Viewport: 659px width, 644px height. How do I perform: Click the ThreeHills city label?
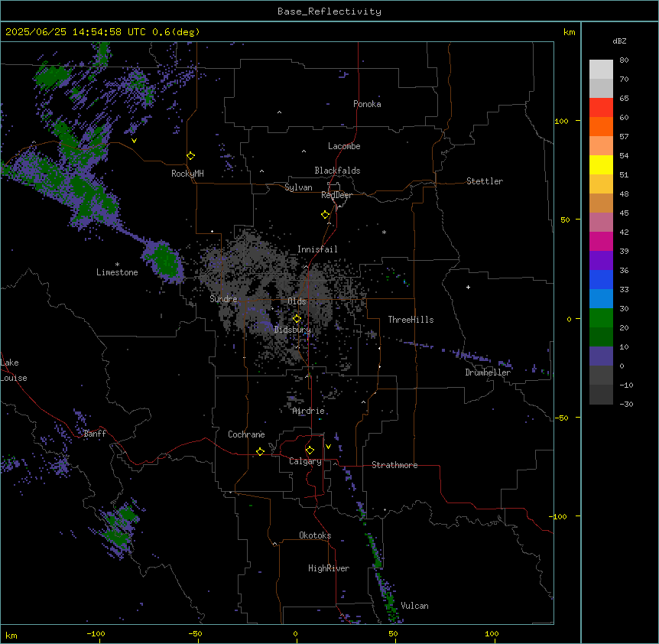[411, 320]
